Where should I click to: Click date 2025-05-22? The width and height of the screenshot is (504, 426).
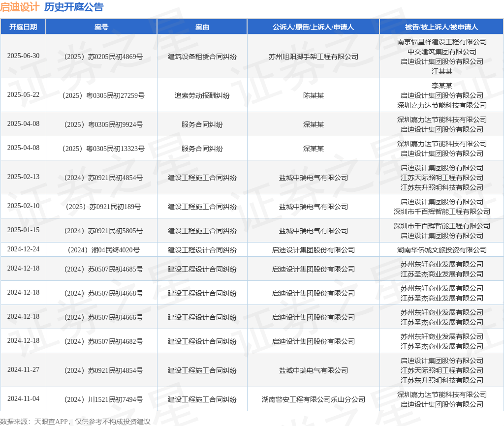(23, 95)
